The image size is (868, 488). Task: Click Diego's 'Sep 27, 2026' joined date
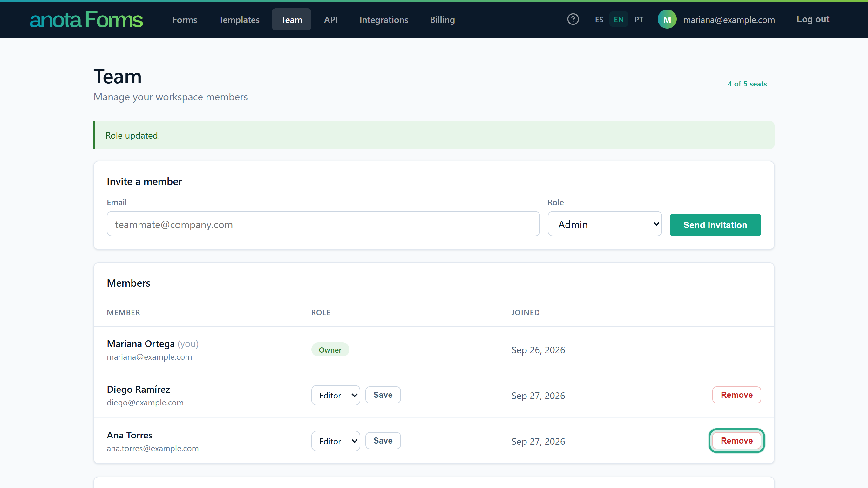point(538,396)
